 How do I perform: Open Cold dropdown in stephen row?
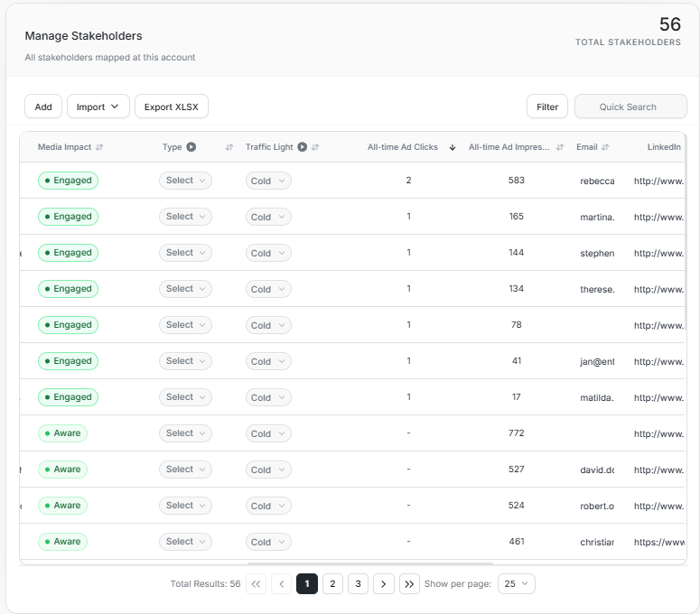click(x=268, y=253)
